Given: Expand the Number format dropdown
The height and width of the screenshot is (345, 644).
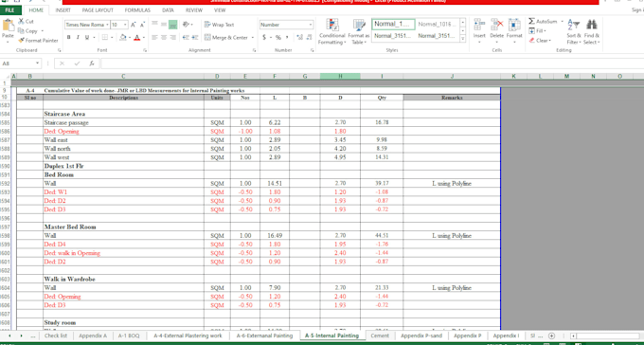Looking at the screenshot, I should (311, 25).
